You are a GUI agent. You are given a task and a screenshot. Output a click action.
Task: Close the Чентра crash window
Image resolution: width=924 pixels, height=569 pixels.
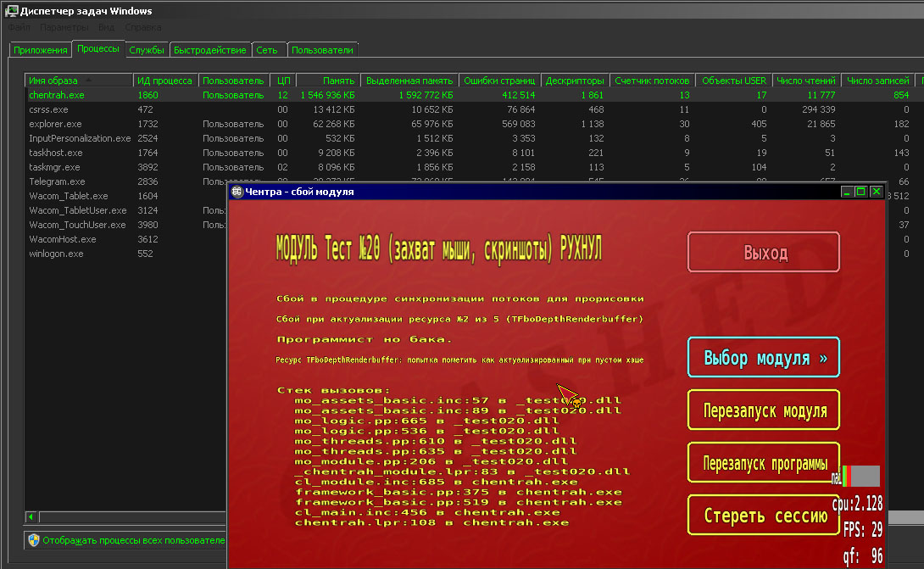pos(875,192)
